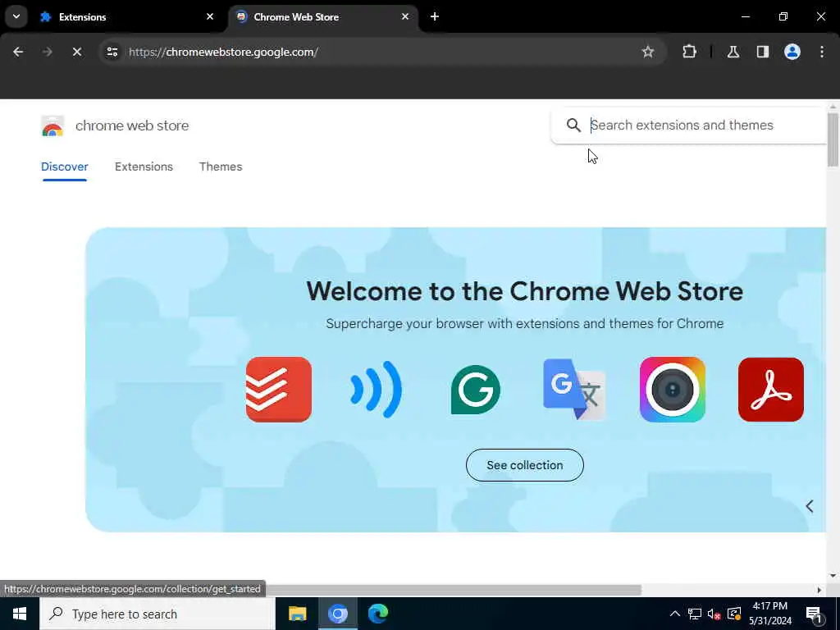Close the Chrome Web Store tab
Image resolution: width=840 pixels, height=630 pixels.
pos(405,16)
